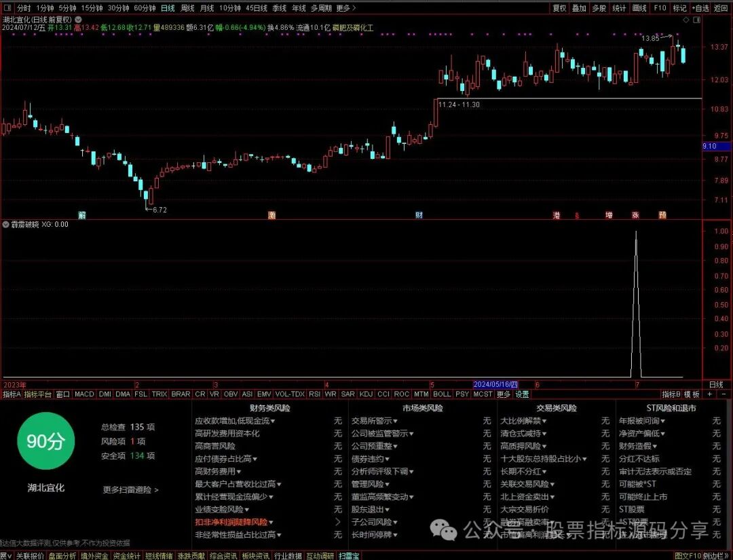The width and height of the screenshot is (733, 560).
Task: Expand 更多 periods at top bar
Action: [345, 8]
